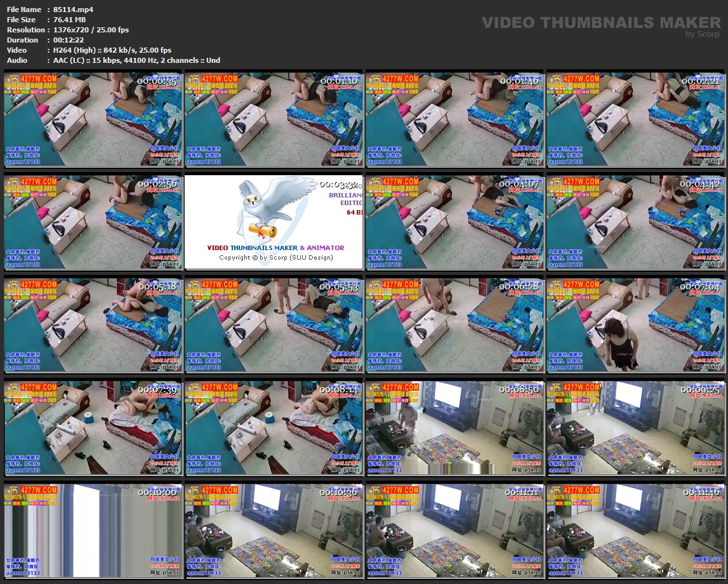Choose the thumbnail stamped 00:11:11
728x584 pixels.
pos(455,531)
